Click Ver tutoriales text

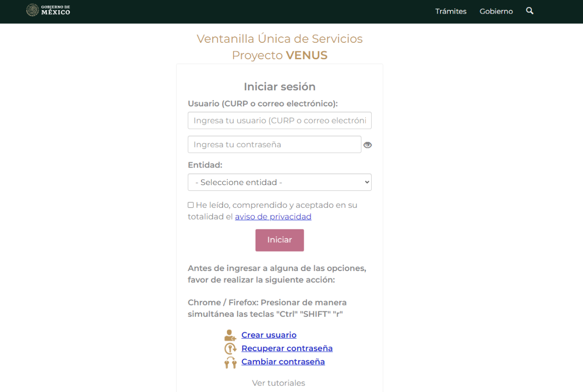(278, 383)
